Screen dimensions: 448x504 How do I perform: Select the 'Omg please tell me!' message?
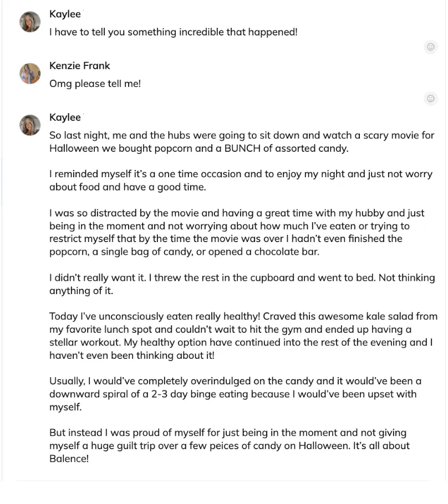click(x=95, y=84)
